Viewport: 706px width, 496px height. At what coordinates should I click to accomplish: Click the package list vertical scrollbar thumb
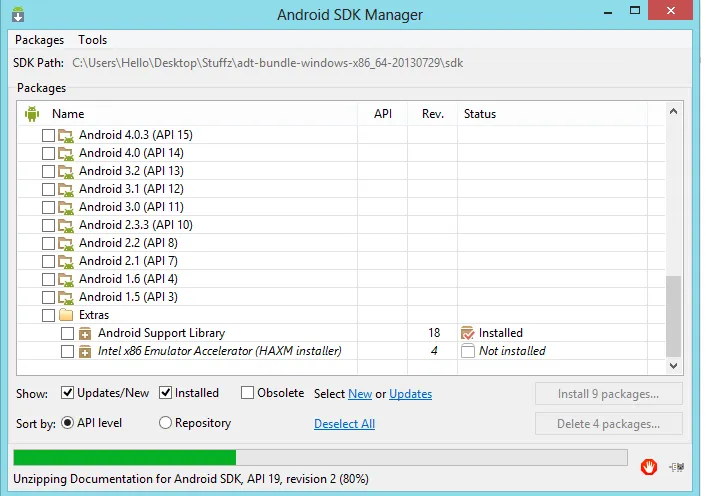(x=673, y=316)
